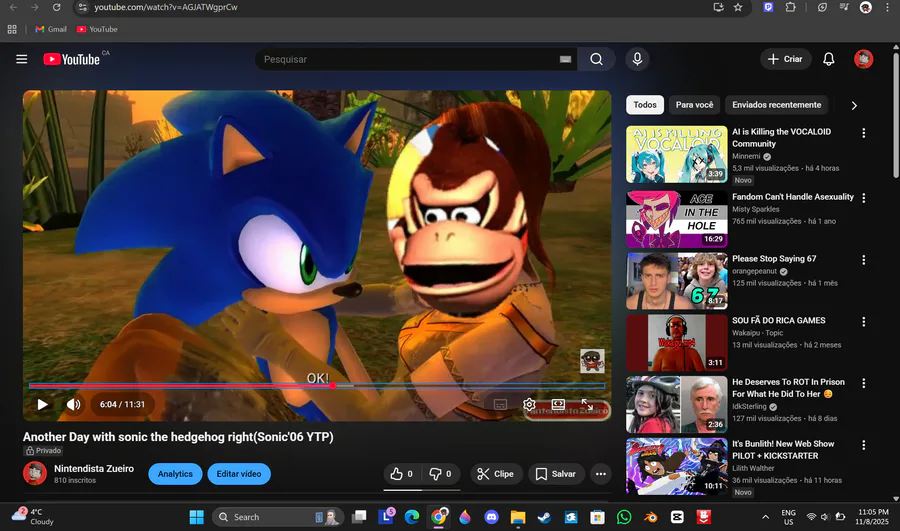Open Fandom Can't Handle Asexuality thumbnail
This screenshot has height=531, width=900.
pyautogui.click(x=677, y=219)
